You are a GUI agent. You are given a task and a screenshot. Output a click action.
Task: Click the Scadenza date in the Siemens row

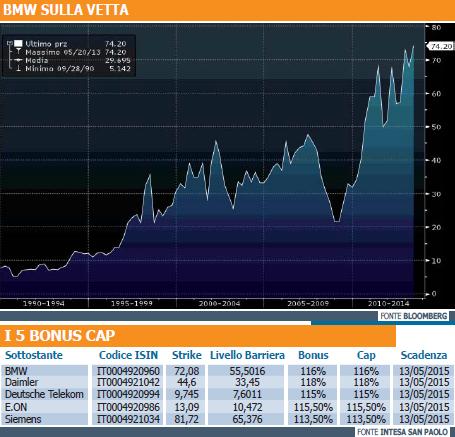(x=424, y=419)
